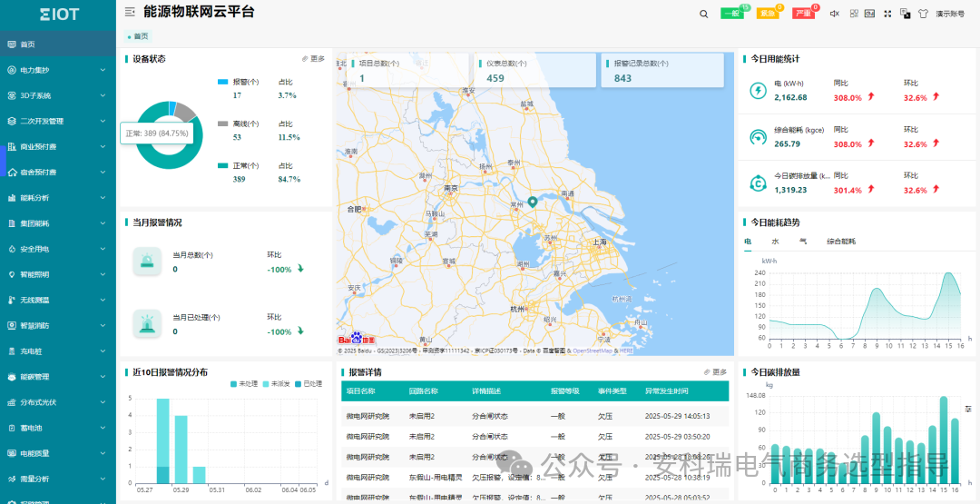
Task: Click the 报警记录总数(个) card showing 843
Action: [662, 70]
